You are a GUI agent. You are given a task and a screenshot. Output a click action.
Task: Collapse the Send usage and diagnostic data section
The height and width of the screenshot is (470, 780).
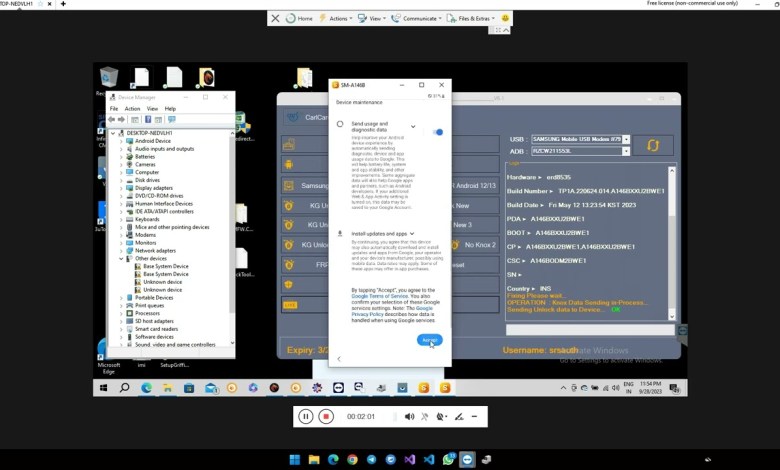tap(413, 126)
